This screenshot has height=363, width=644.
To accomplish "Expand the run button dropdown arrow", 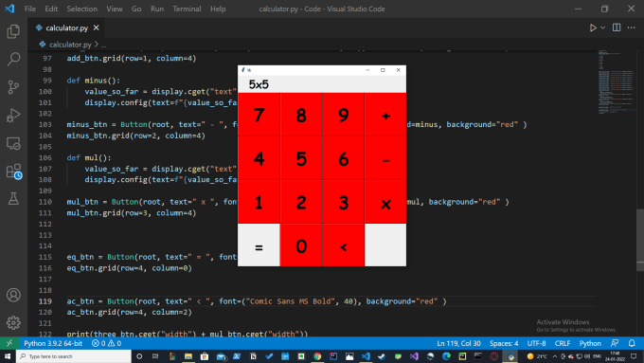I will (x=602, y=27).
